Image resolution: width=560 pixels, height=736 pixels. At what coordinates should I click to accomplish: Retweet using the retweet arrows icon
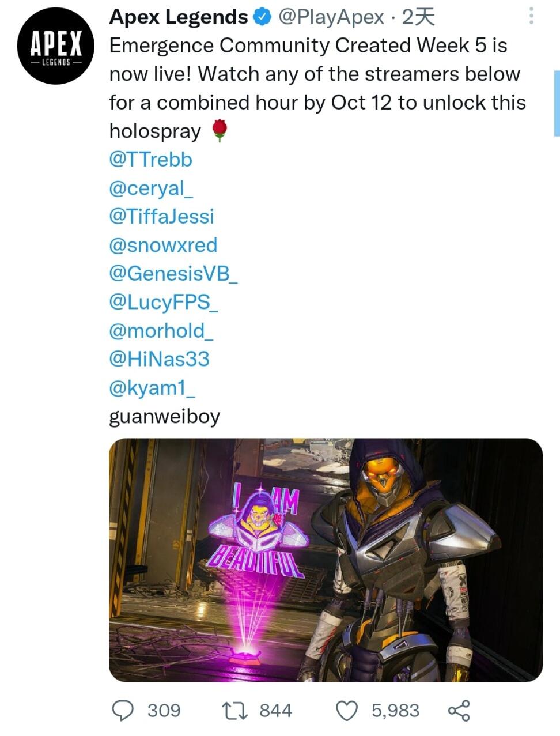pyautogui.click(x=234, y=710)
